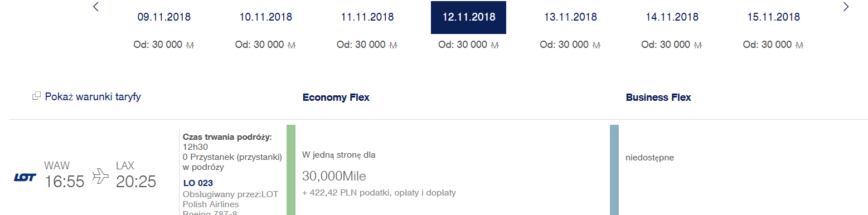Click the airplane icon between WAW and LAX
The image size is (868, 215).
tap(100, 175)
